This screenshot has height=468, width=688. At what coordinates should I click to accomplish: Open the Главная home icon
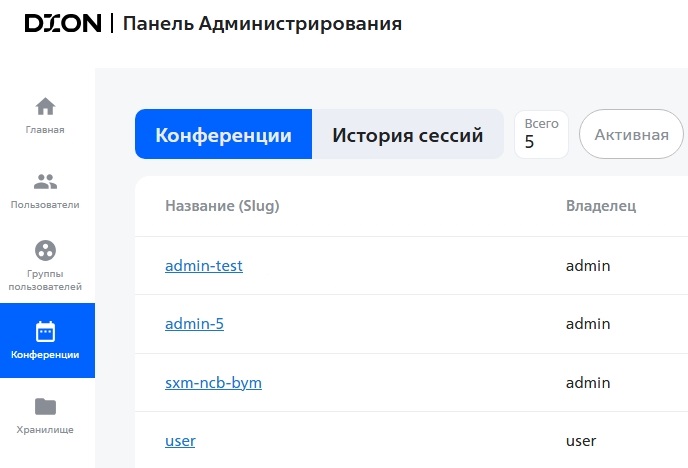coord(45,106)
